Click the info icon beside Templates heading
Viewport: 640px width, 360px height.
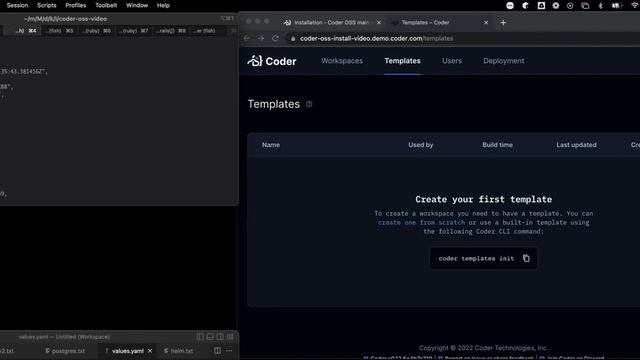coord(309,104)
